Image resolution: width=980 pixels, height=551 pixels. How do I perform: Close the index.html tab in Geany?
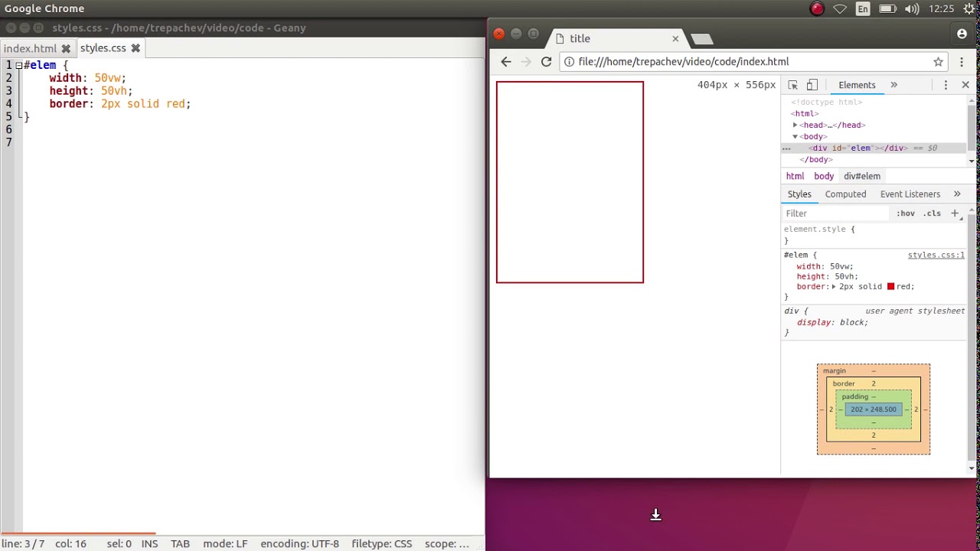pyautogui.click(x=66, y=48)
